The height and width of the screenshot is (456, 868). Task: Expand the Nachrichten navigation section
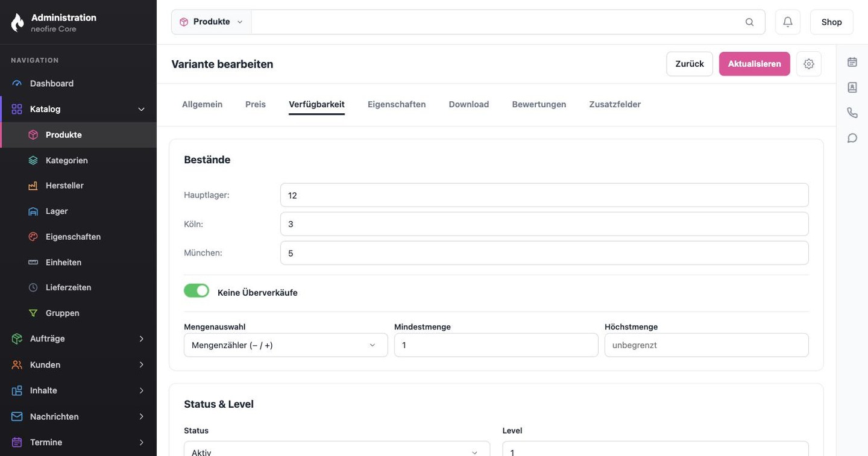[78, 417]
